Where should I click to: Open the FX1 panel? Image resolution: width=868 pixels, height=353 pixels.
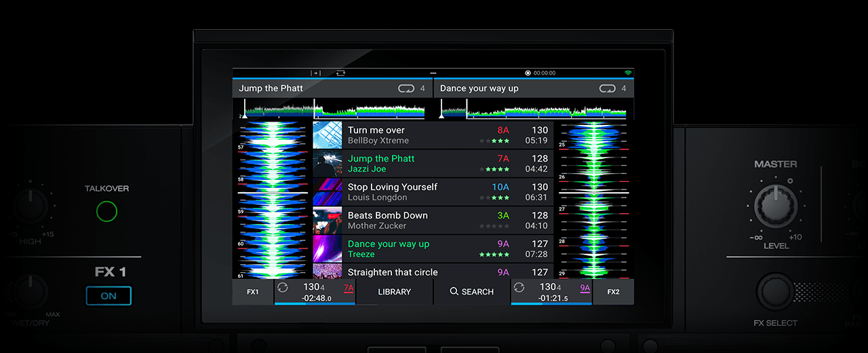pyautogui.click(x=252, y=292)
